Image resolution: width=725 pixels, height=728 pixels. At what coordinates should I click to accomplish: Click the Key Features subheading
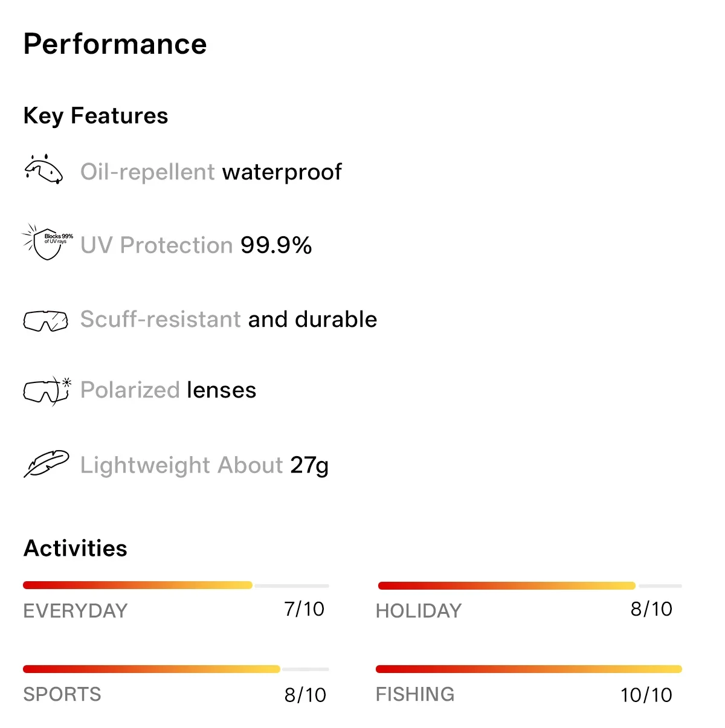[x=95, y=116]
